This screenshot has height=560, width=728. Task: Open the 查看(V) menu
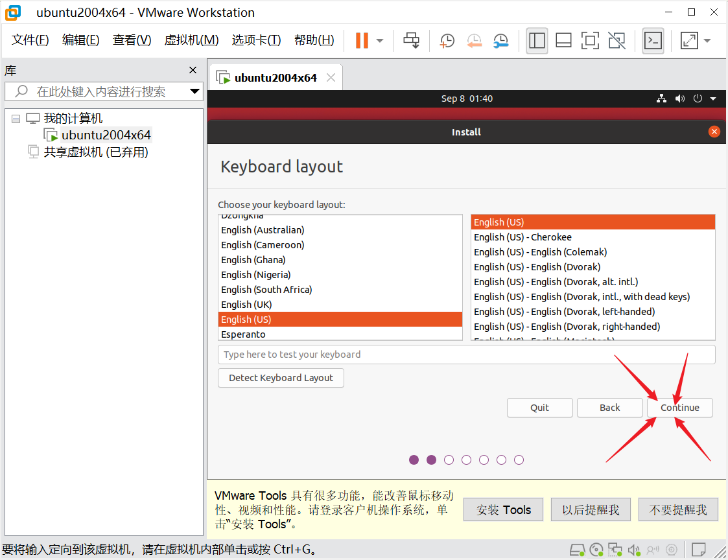click(132, 40)
